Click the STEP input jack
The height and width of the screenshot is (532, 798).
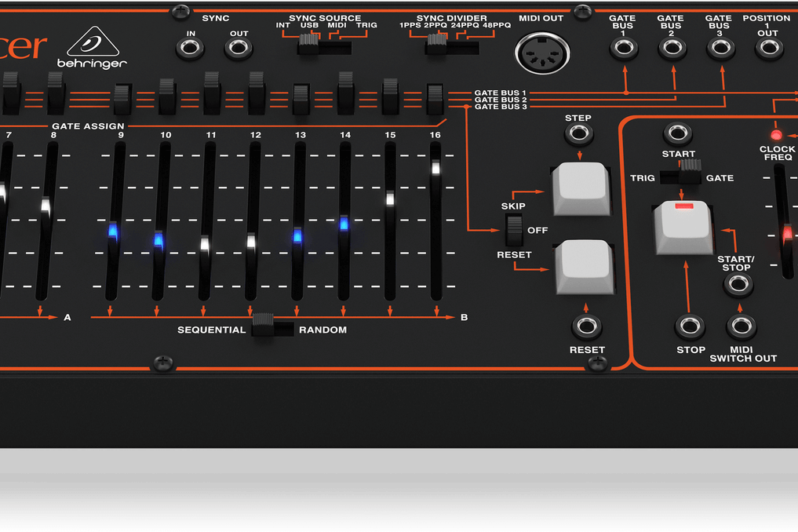point(579,134)
